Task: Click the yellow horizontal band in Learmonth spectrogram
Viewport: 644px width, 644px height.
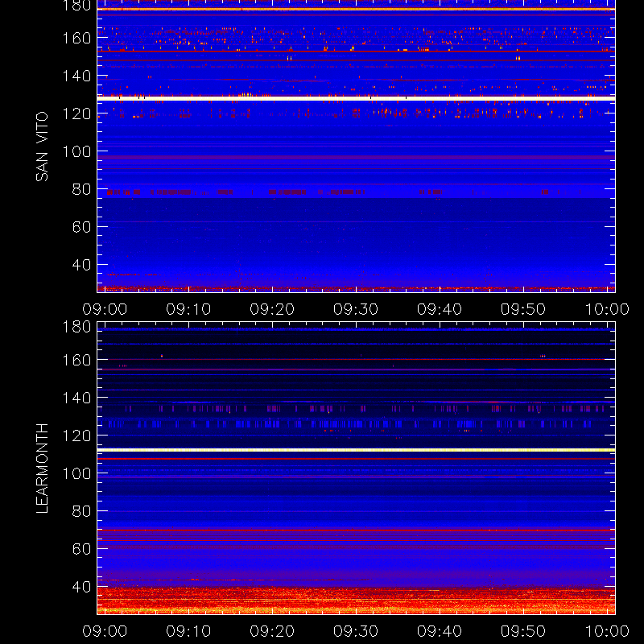Action: (356, 450)
